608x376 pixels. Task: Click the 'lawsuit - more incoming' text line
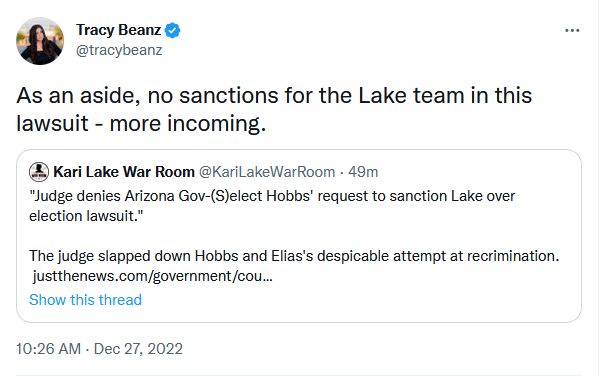[x=141, y=124]
